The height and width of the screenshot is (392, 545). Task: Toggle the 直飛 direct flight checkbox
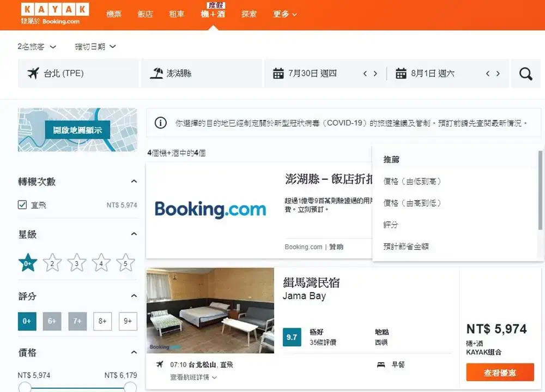point(22,205)
